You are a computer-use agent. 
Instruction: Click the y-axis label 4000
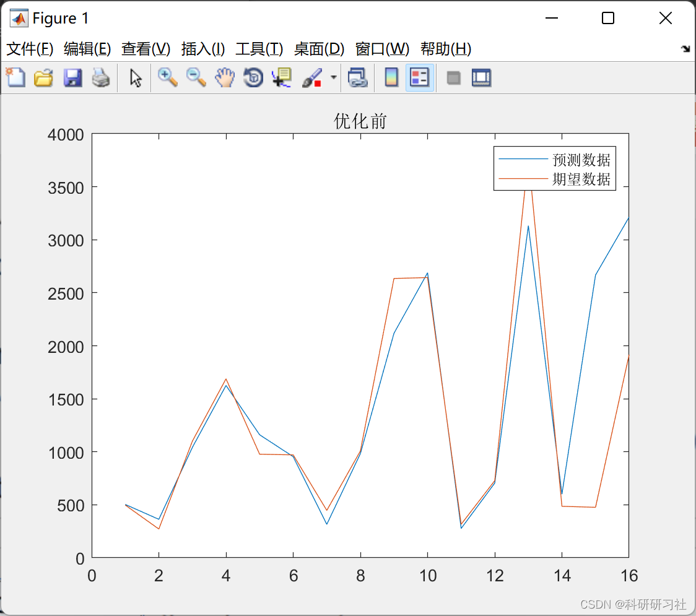click(66, 135)
